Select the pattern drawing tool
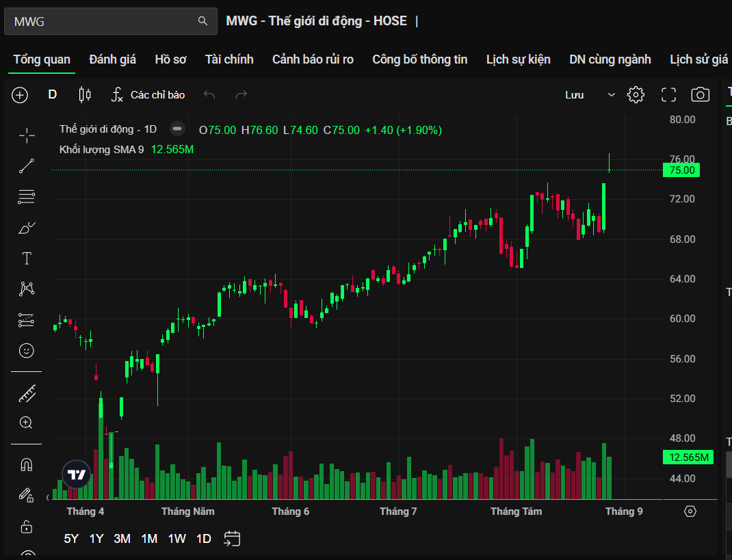This screenshot has width=732, height=560. click(27, 289)
